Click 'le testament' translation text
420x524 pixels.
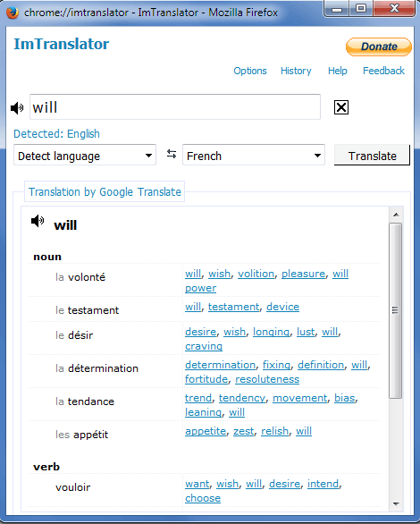point(87,310)
